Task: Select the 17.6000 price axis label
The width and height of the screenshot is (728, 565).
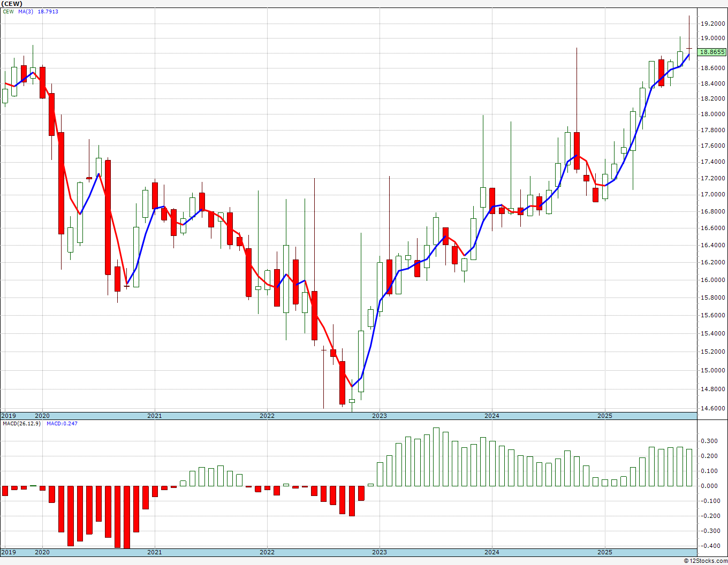Action: (x=713, y=146)
